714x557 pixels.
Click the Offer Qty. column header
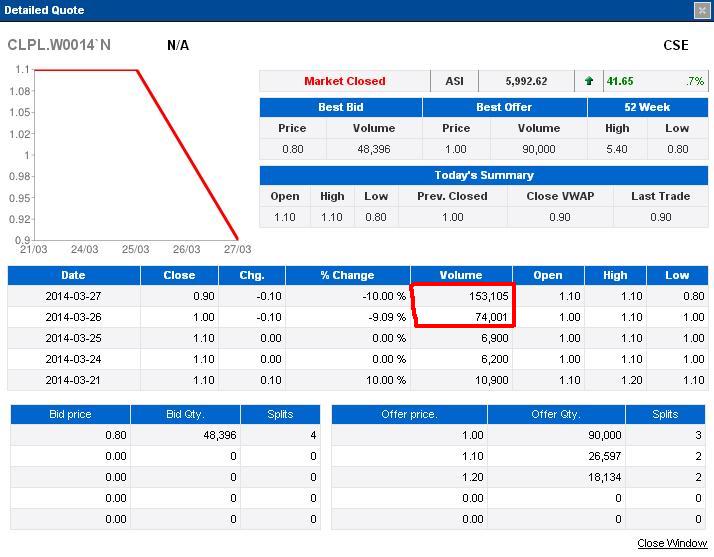(x=556, y=414)
